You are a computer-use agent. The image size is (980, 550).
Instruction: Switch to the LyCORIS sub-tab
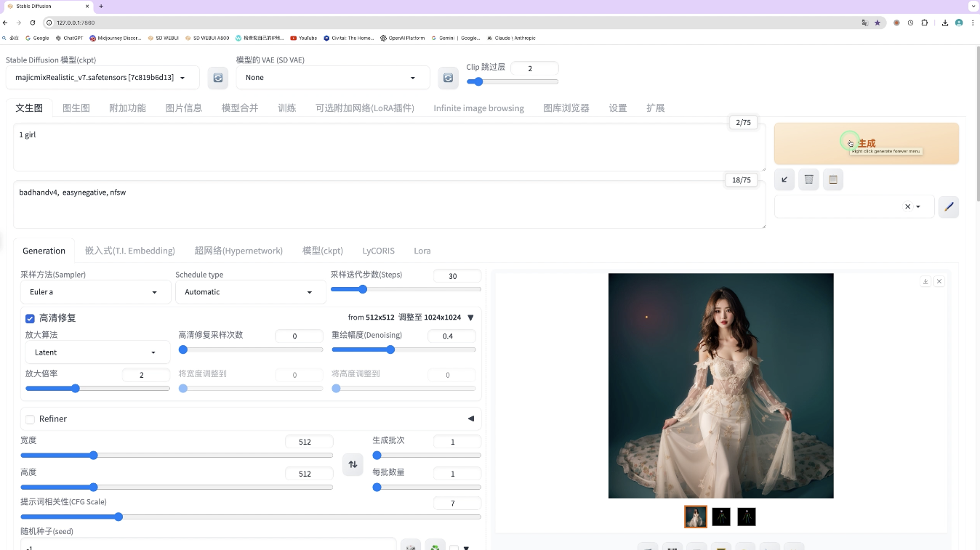[379, 251]
